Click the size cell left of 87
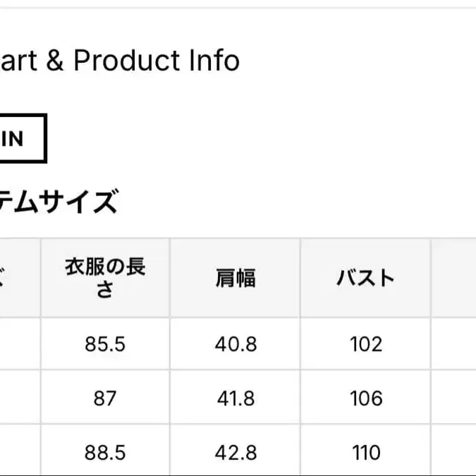Image resolution: width=476 pixels, height=476 pixels. pyautogui.click(x=19, y=398)
